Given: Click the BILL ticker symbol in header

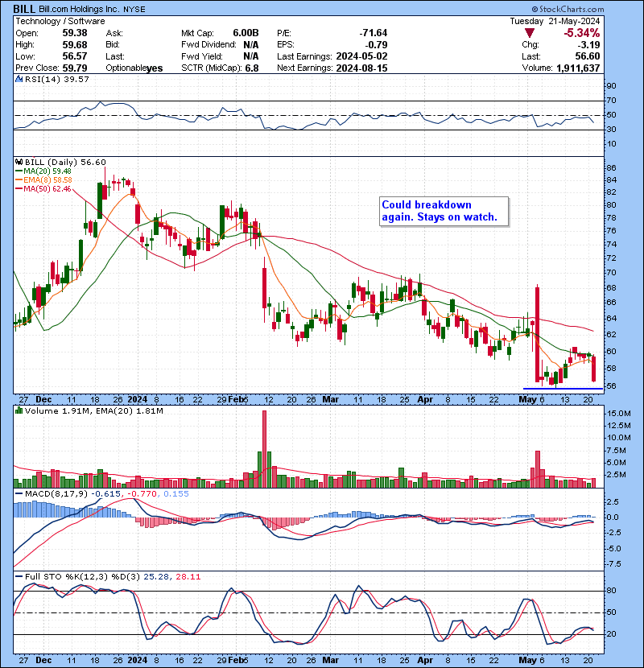Looking at the screenshot, I should coord(24,9).
